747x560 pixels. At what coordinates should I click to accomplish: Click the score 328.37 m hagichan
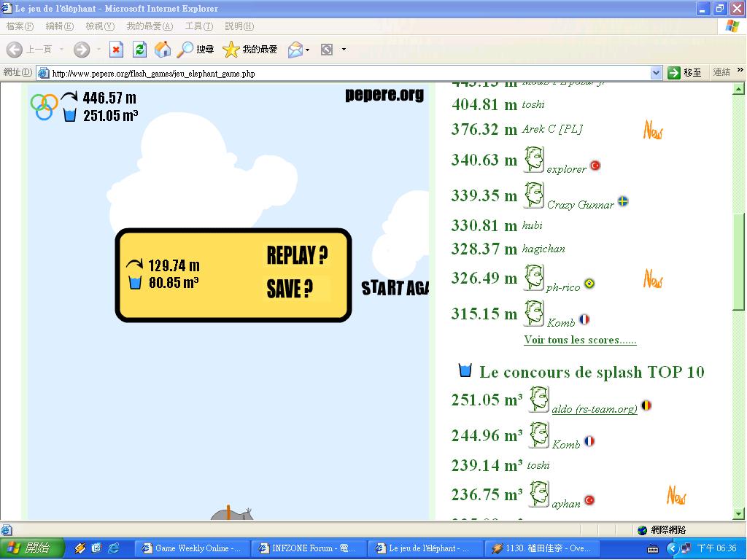(x=508, y=248)
